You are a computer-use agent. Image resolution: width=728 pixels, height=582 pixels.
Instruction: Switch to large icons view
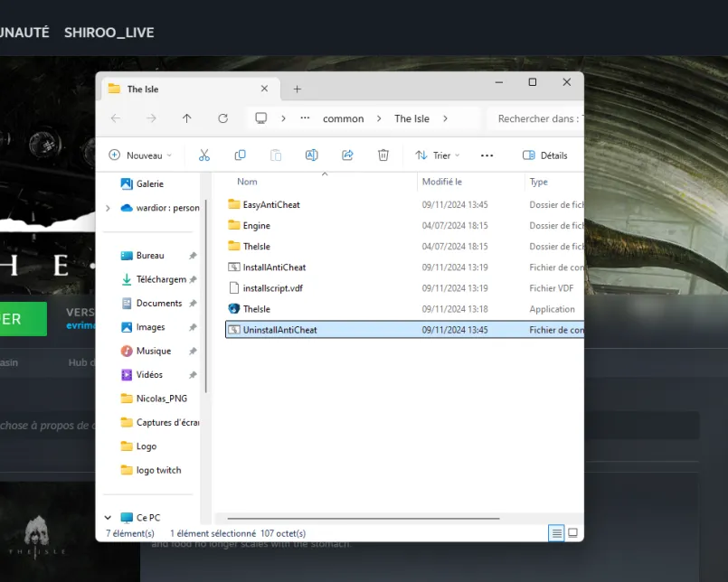pyautogui.click(x=573, y=533)
